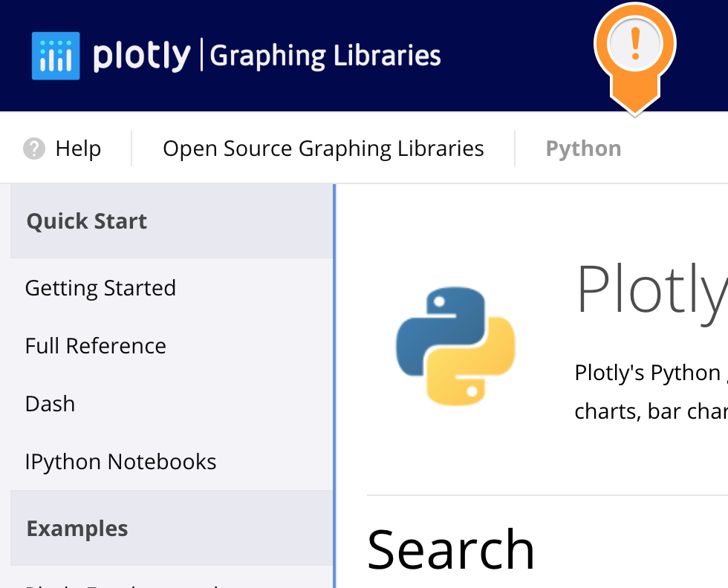This screenshot has height=588, width=728.
Task: Open the Help link
Action: [78, 148]
